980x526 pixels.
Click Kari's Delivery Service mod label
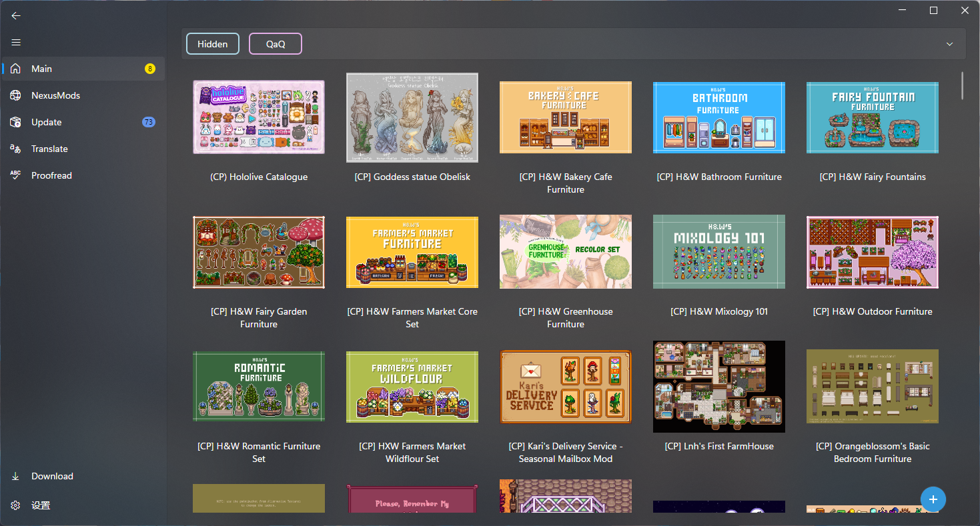[x=566, y=452]
